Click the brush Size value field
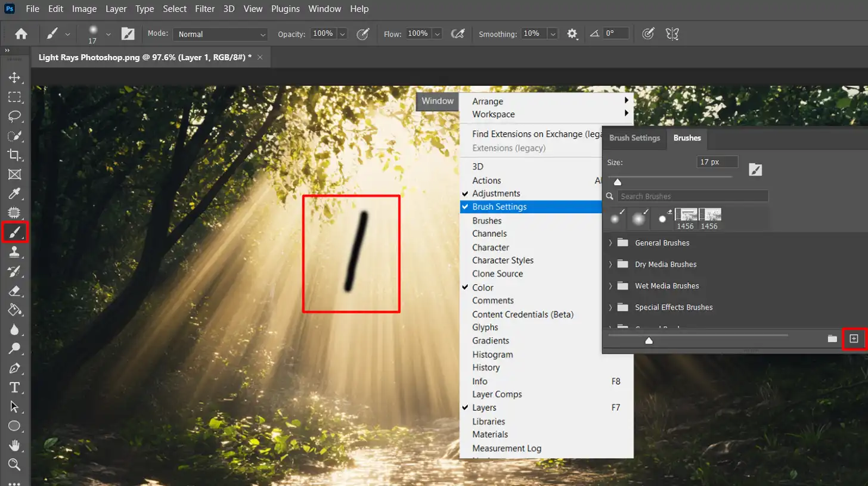The image size is (868, 486). tap(717, 161)
